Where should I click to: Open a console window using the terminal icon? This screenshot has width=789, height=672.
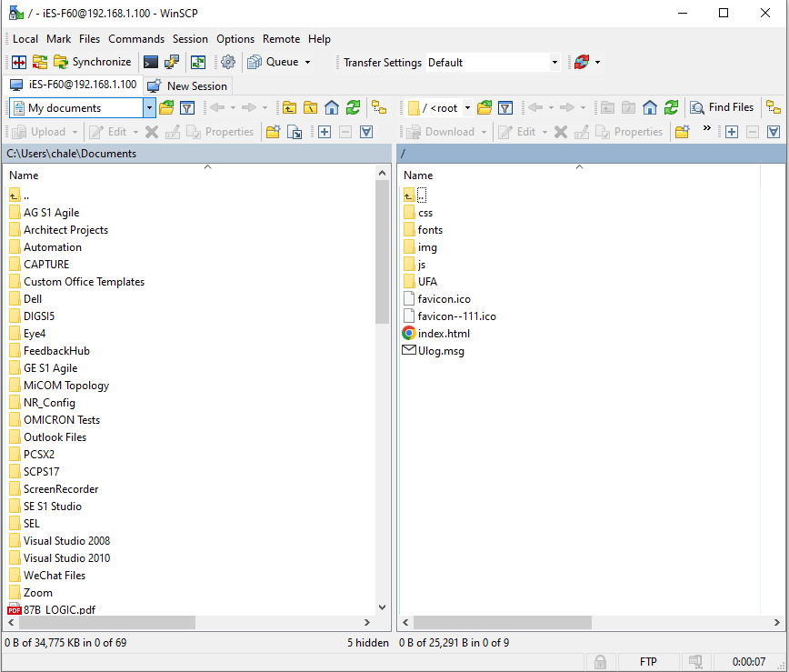tap(148, 62)
